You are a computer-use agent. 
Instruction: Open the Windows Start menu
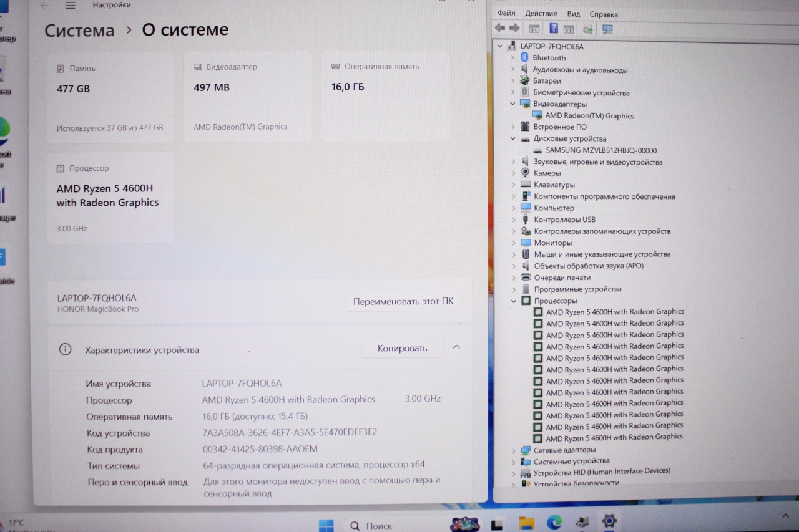(326, 525)
